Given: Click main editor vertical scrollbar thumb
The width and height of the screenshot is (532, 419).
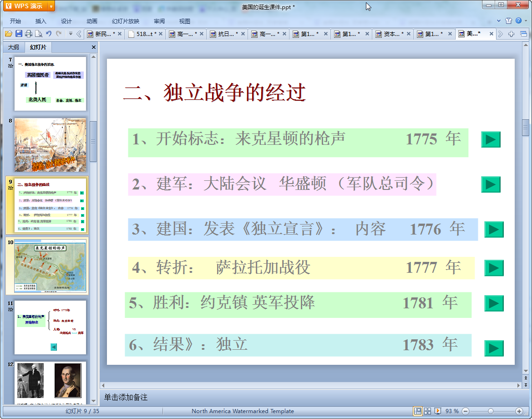Looking at the screenshot, I should coord(526,128).
